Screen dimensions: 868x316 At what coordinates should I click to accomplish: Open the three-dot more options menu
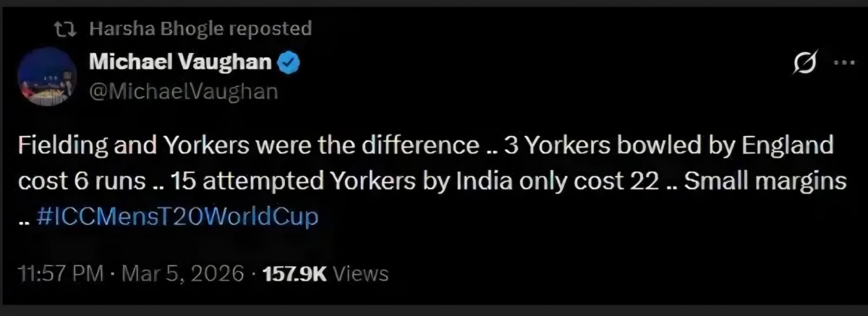pyautogui.click(x=844, y=62)
